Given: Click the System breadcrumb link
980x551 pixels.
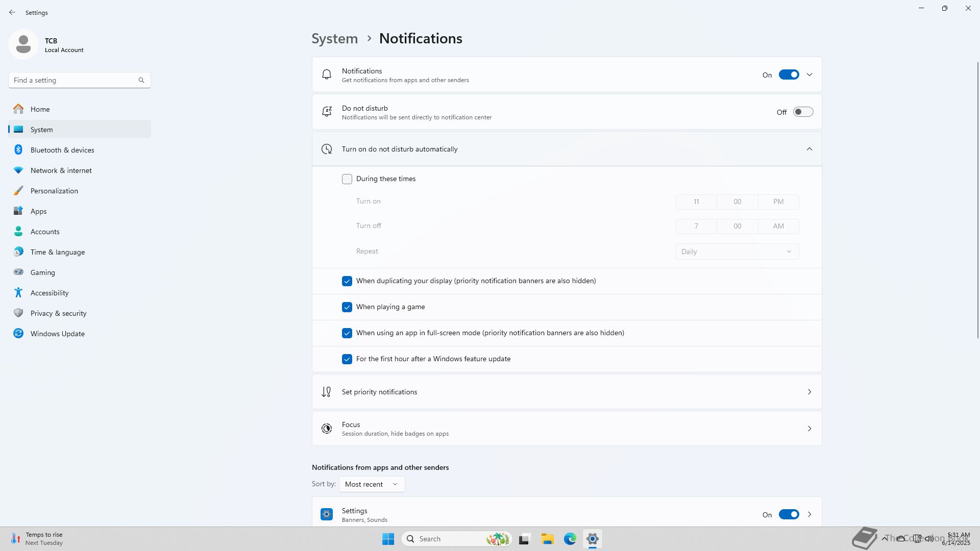Looking at the screenshot, I should 335,39.
